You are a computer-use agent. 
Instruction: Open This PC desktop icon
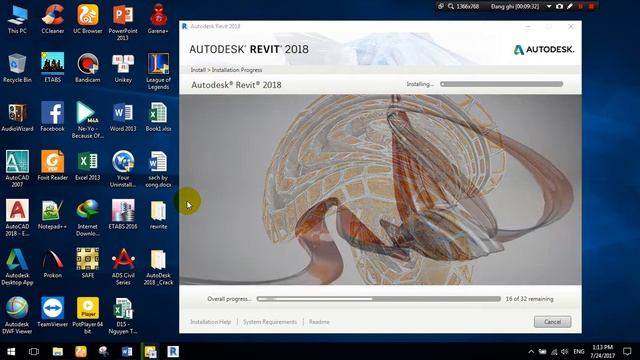17,19
